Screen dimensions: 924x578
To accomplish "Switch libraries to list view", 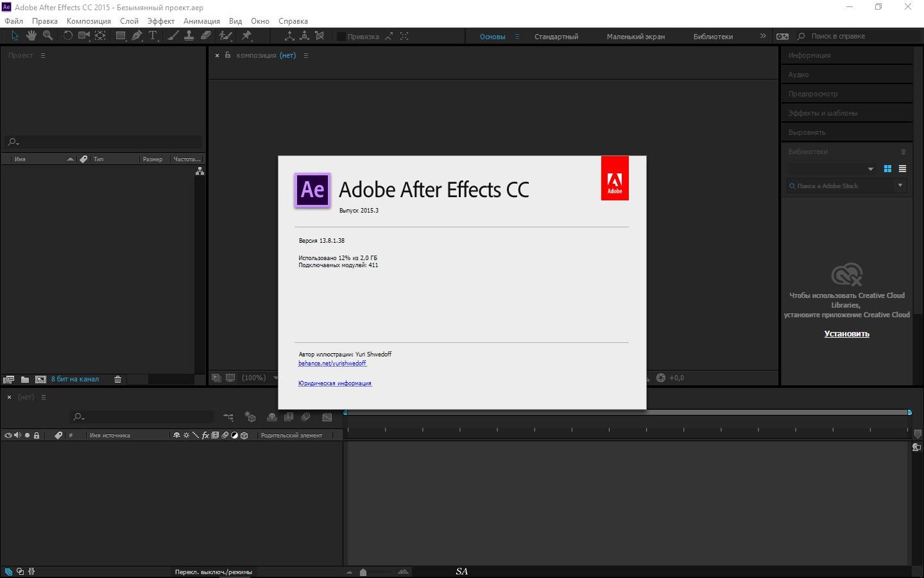I will click(902, 169).
